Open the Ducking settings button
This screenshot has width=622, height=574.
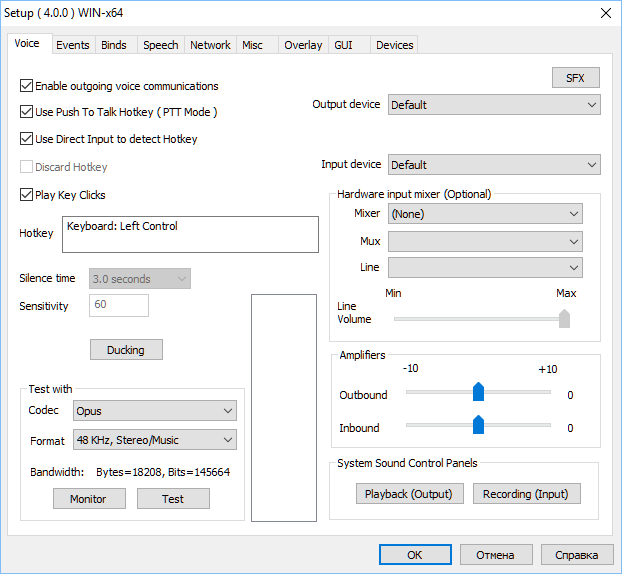[126, 350]
